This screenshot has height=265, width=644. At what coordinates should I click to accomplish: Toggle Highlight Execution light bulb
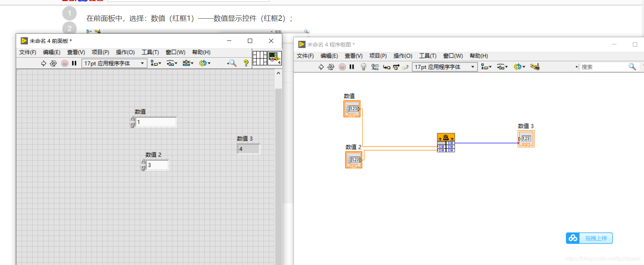point(363,67)
